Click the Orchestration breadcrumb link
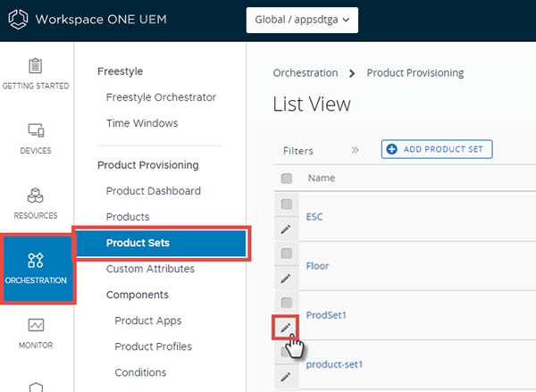 (x=306, y=73)
